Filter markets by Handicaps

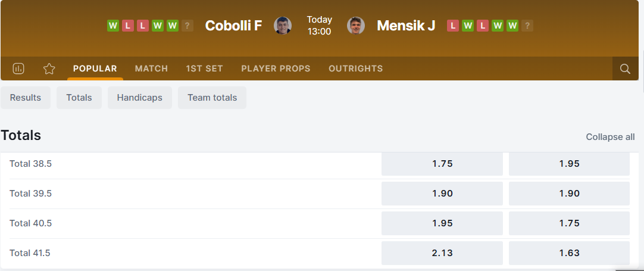tap(140, 98)
